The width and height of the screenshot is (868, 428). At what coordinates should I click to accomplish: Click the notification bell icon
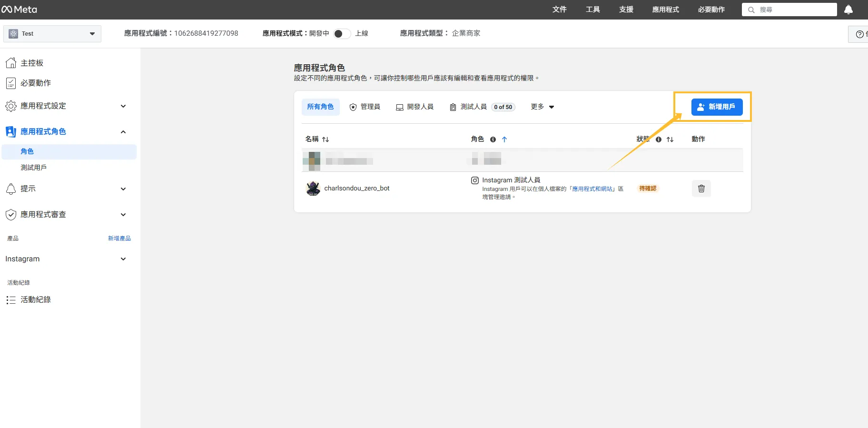[x=848, y=10]
